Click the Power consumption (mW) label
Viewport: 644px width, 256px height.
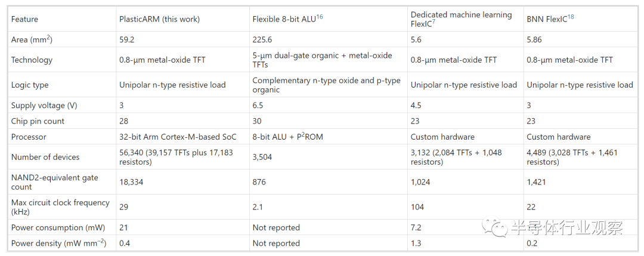[55, 227]
